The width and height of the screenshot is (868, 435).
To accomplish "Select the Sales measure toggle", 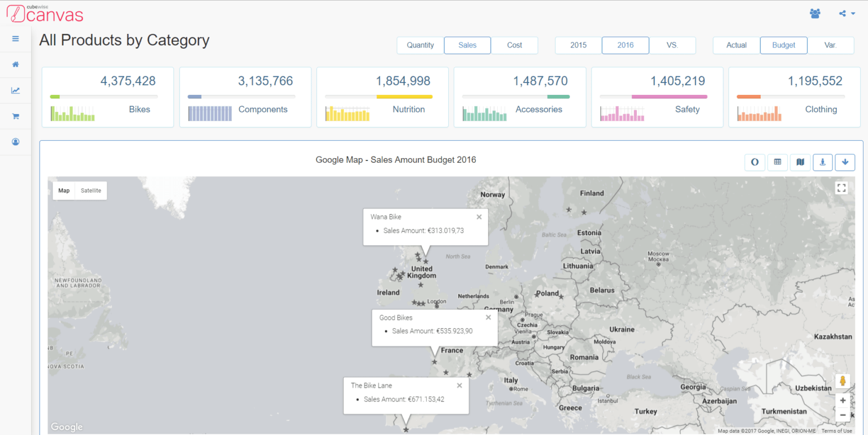I will coord(467,45).
